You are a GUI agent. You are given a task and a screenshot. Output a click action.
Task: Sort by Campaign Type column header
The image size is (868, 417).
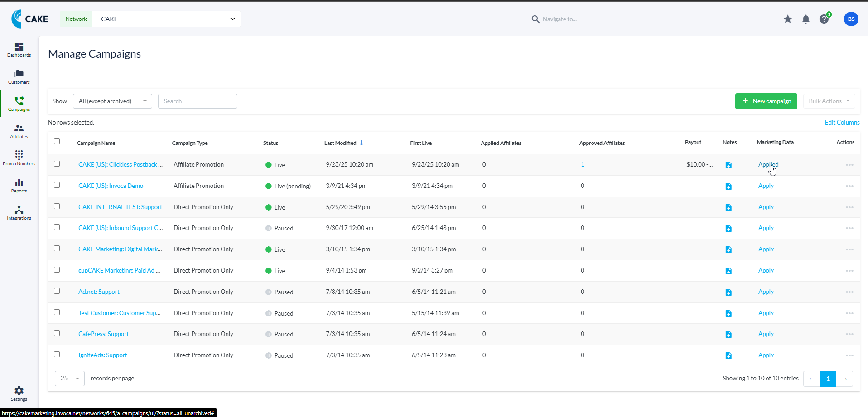(190, 143)
